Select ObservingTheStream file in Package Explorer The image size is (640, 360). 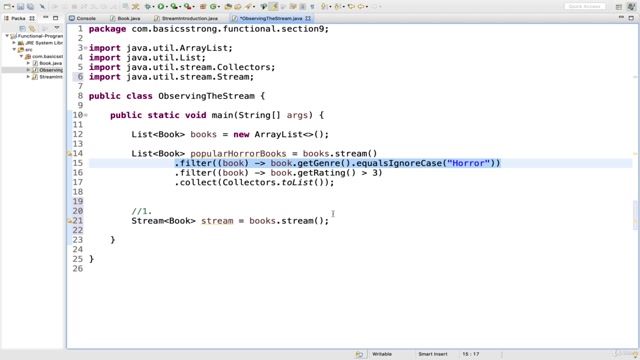(47, 70)
